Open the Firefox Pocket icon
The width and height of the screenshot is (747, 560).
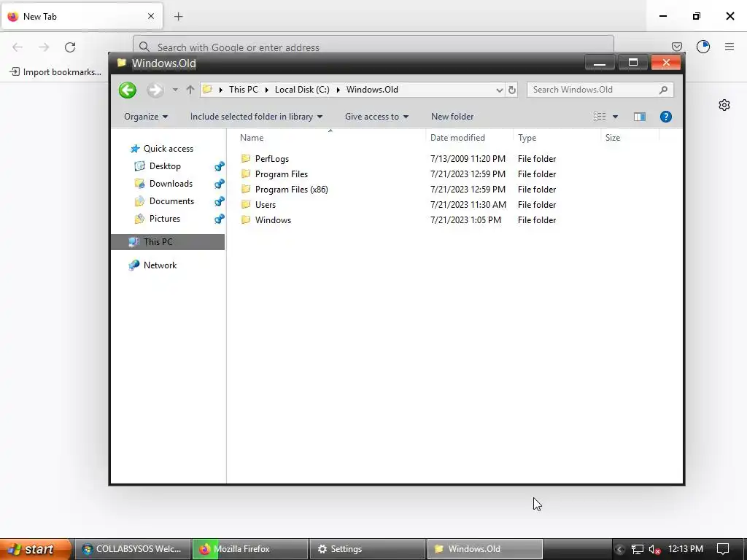tap(676, 47)
